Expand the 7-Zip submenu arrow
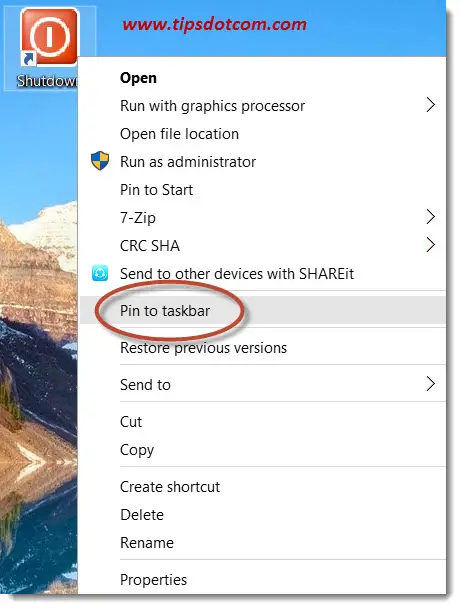Image resolution: width=461 pixels, height=609 pixels. (430, 217)
